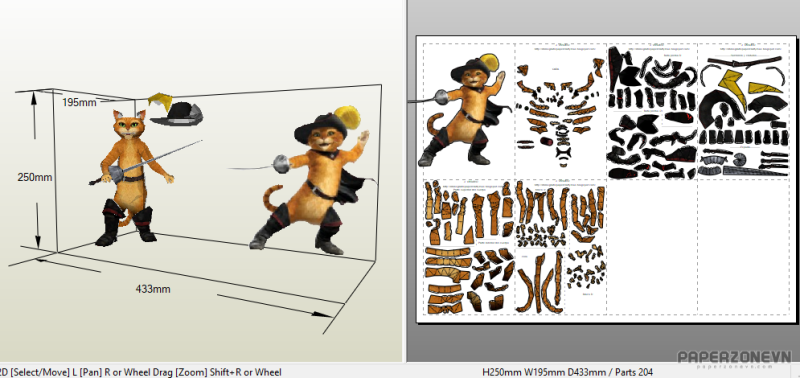Click the floating hat with yellow feather
800x378 pixels.
pos(174,109)
